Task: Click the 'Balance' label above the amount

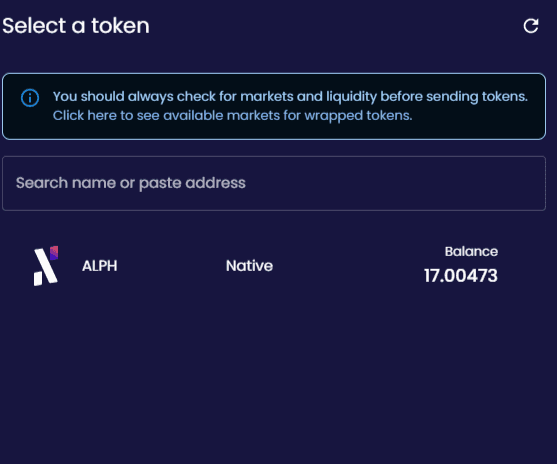Action: click(471, 252)
